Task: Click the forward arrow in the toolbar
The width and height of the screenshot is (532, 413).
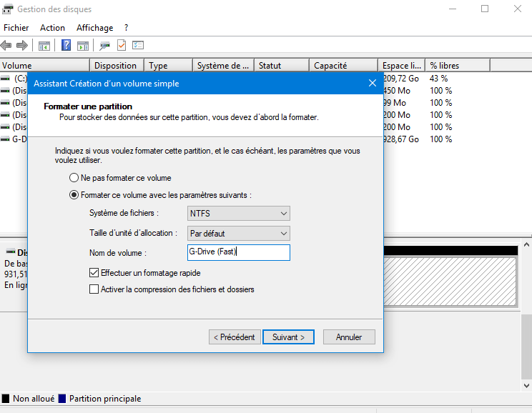Action: click(x=21, y=45)
